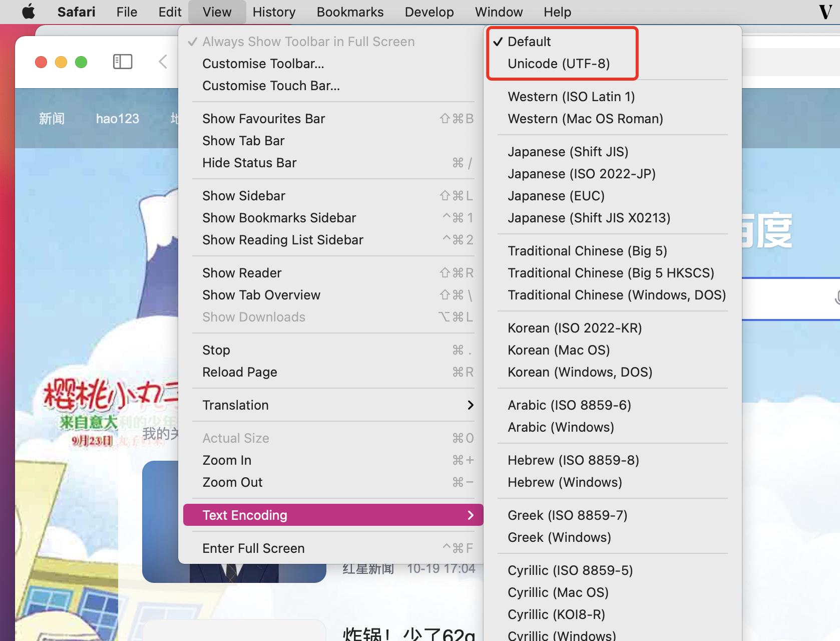This screenshot has height=641, width=840.
Task: Click Reload Page menu item
Action: [x=240, y=372]
